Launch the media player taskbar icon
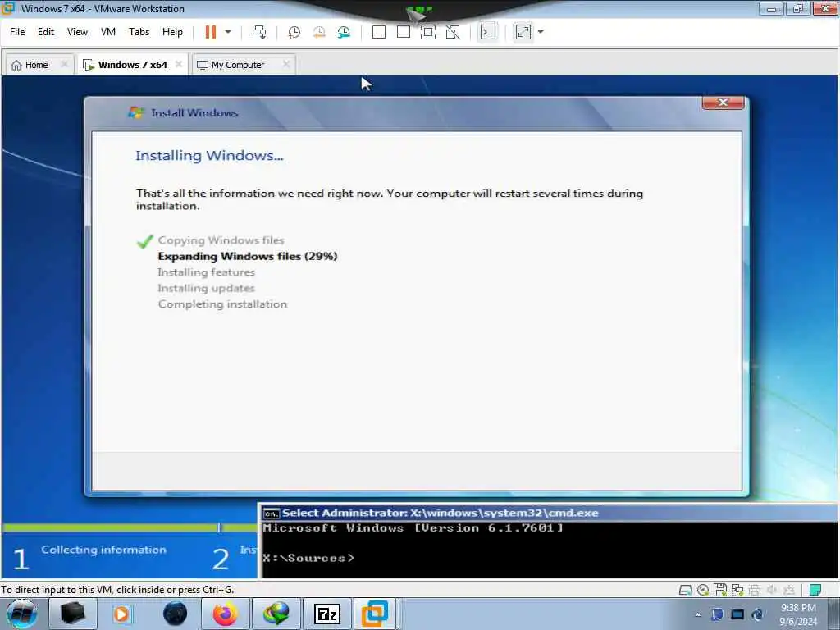Screen dimensions: 840x630 coord(122,614)
